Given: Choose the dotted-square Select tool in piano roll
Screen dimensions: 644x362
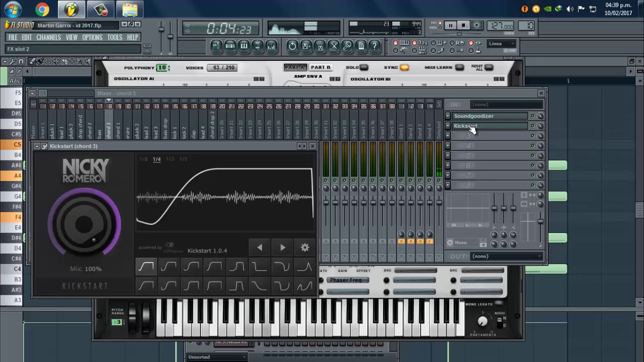Looking at the screenshot, I should 72,61.
